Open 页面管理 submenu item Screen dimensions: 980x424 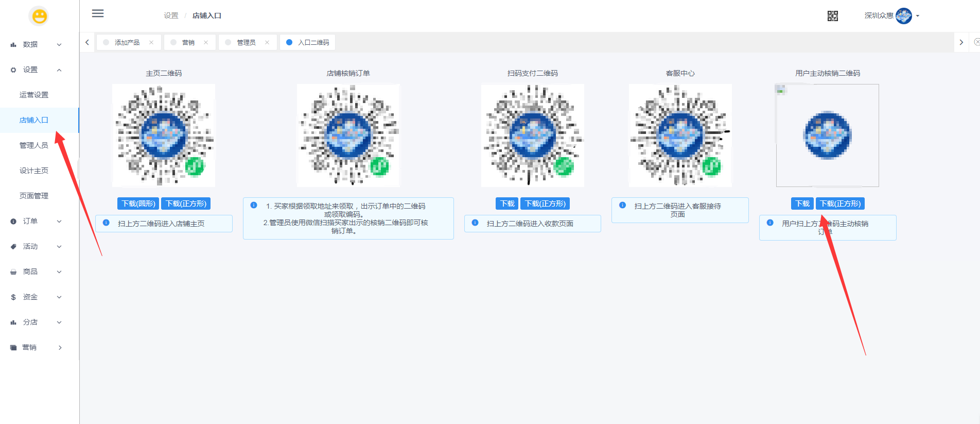[x=39, y=196]
